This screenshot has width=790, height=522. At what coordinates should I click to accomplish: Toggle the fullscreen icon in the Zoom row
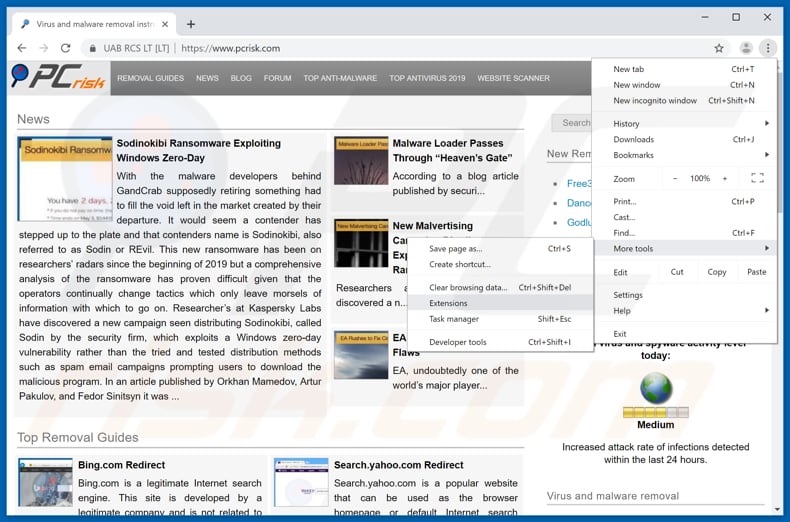pyautogui.click(x=757, y=178)
